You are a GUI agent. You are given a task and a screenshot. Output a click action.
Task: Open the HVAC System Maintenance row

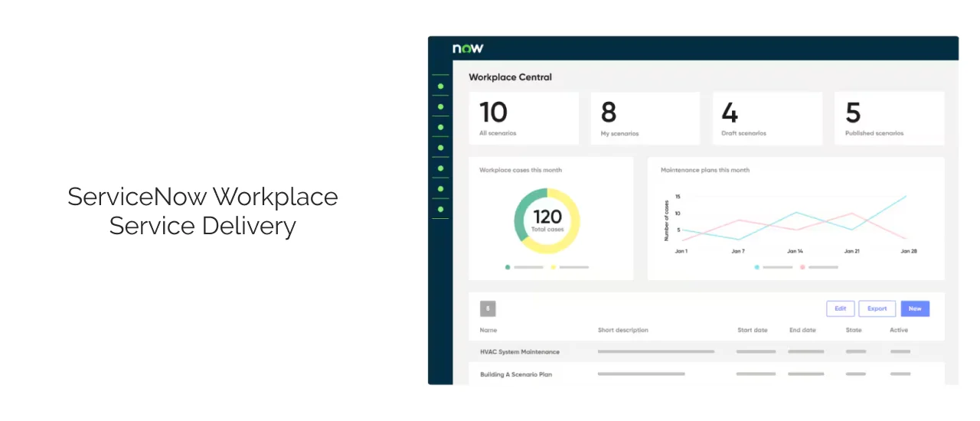click(707, 352)
